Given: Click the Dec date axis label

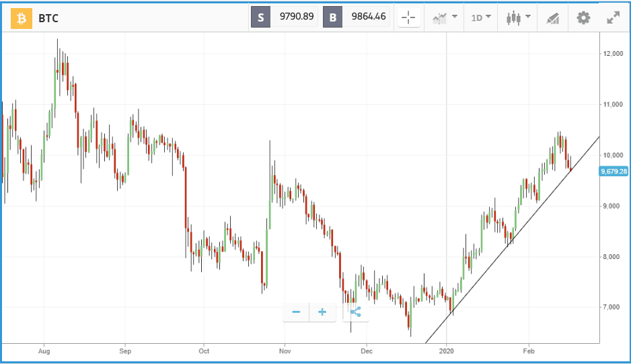Looking at the screenshot, I should click(x=367, y=351).
